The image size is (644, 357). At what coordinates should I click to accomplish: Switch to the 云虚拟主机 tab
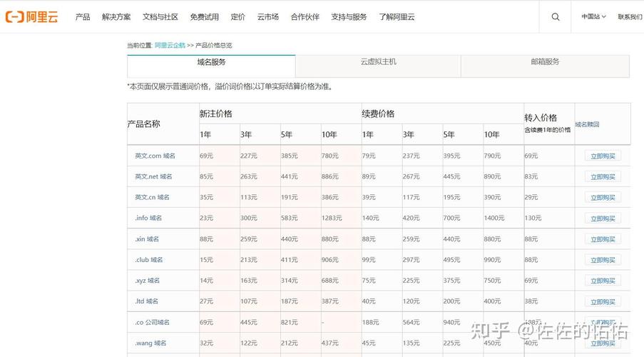coord(378,66)
